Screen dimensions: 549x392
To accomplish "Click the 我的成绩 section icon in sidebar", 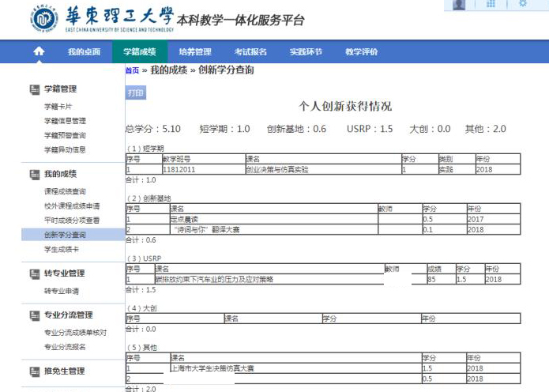I will click(35, 175).
